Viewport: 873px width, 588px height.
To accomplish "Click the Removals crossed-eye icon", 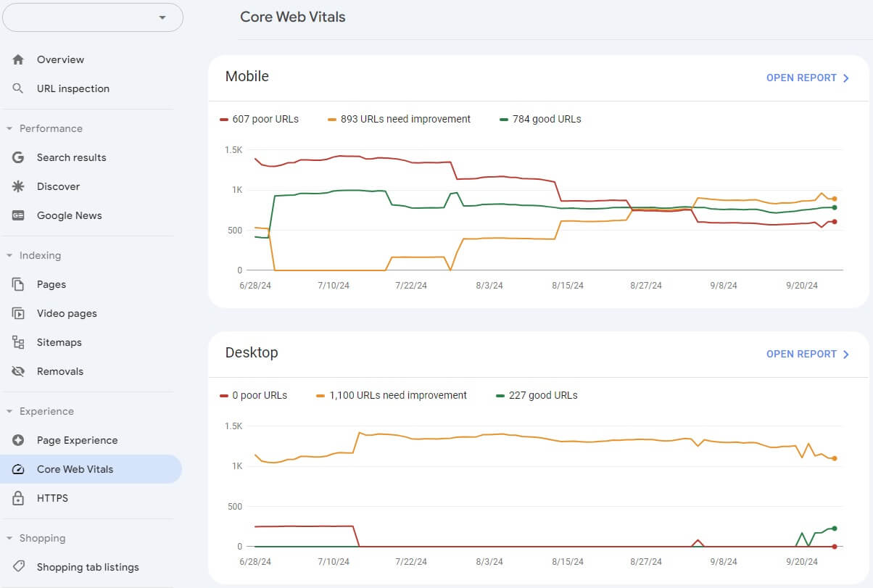I will click(x=19, y=371).
